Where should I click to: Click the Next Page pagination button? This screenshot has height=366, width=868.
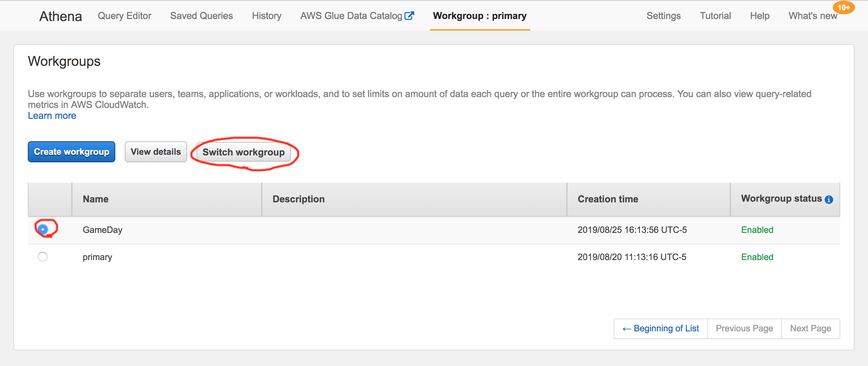(x=811, y=328)
